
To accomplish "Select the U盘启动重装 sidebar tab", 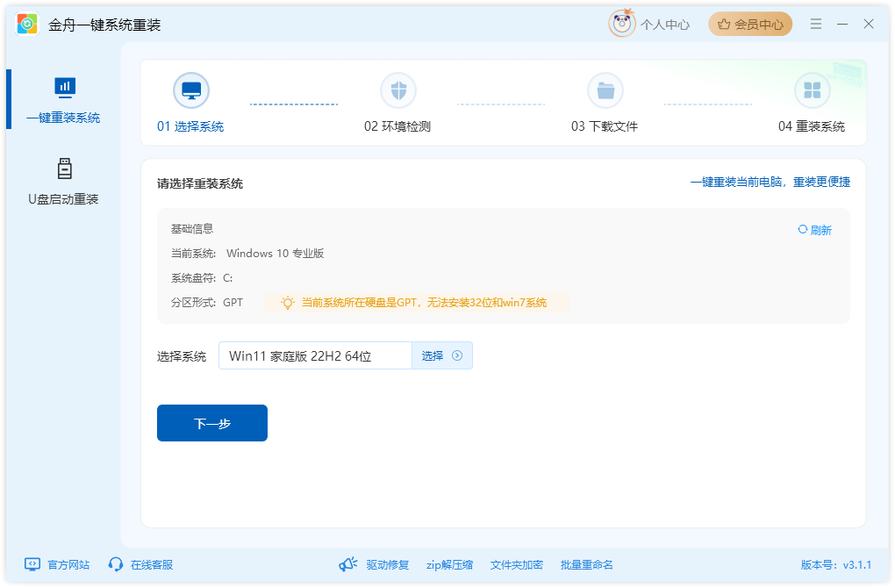I will [63, 182].
